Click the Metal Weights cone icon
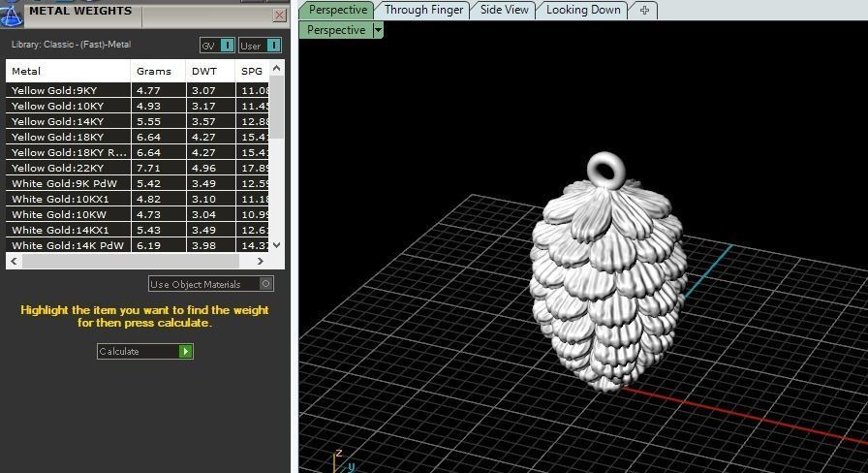The image size is (868, 473). (11, 15)
